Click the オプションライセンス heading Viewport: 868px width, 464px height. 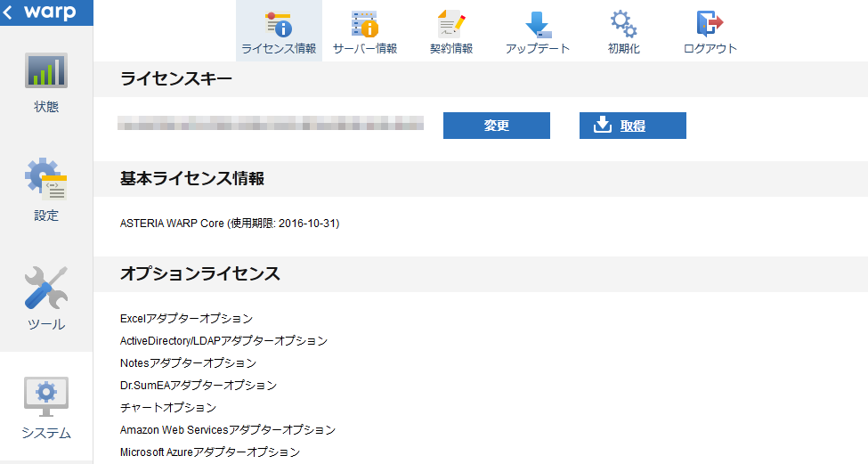point(199,273)
